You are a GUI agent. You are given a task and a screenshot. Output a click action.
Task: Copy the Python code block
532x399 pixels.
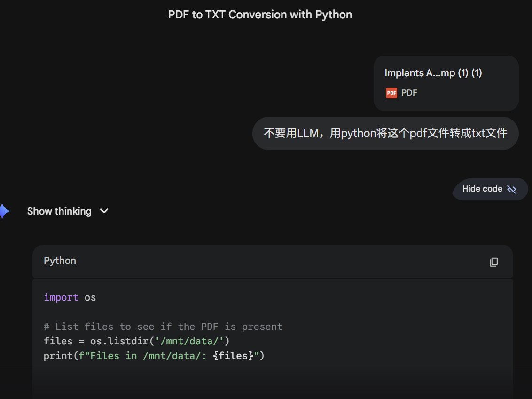pos(493,262)
